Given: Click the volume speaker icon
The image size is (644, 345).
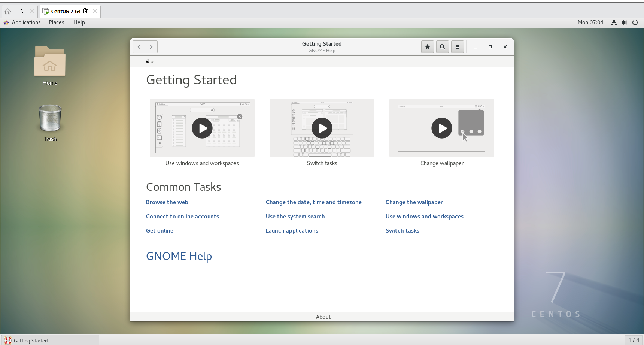Looking at the screenshot, I should click(624, 22).
